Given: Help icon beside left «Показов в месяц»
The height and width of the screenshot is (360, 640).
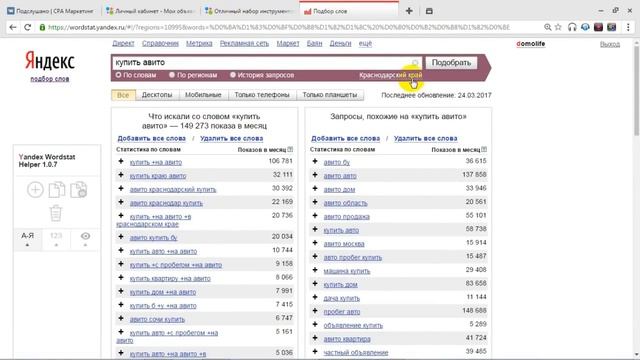Looking at the screenshot, I should point(290,150).
